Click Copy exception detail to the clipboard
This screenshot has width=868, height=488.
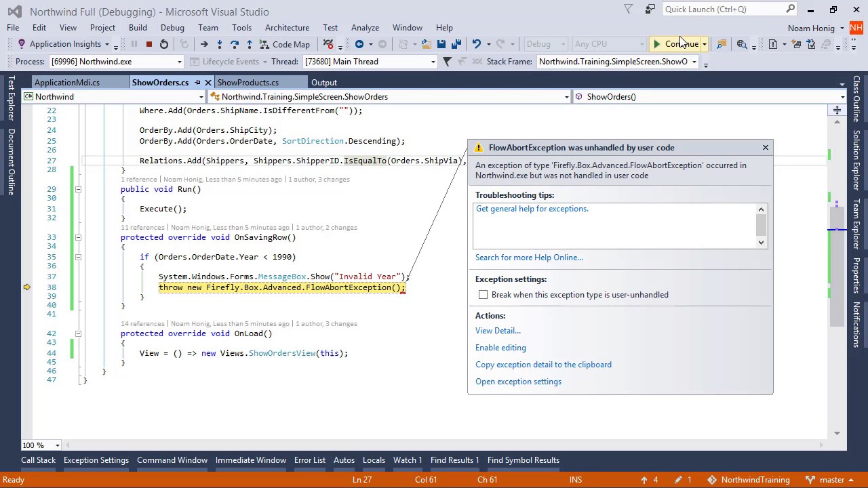[x=543, y=365]
